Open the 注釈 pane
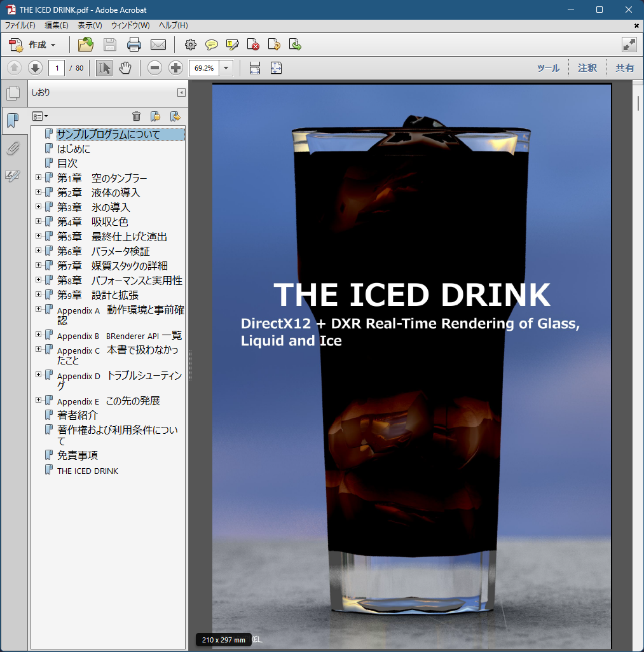The image size is (644, 652). point(587,68)
